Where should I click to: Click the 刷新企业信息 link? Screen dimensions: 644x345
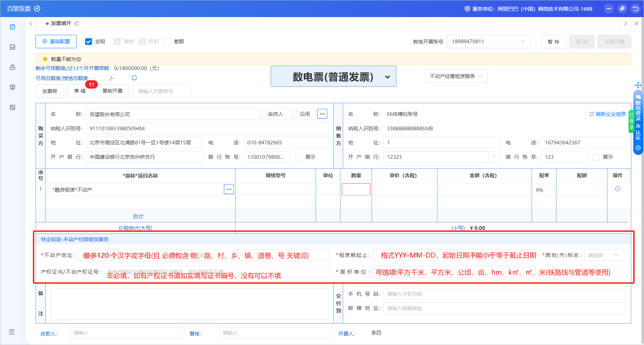607,114
